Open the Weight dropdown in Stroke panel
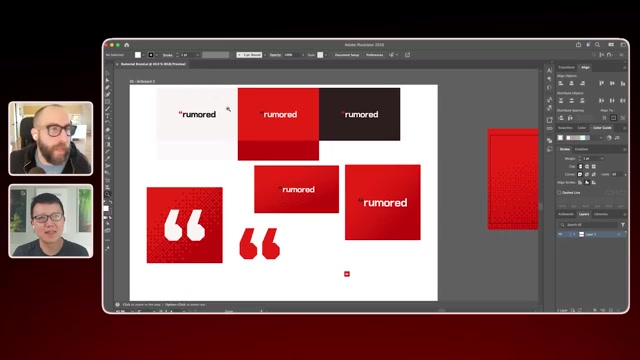 tap(602, 158)
